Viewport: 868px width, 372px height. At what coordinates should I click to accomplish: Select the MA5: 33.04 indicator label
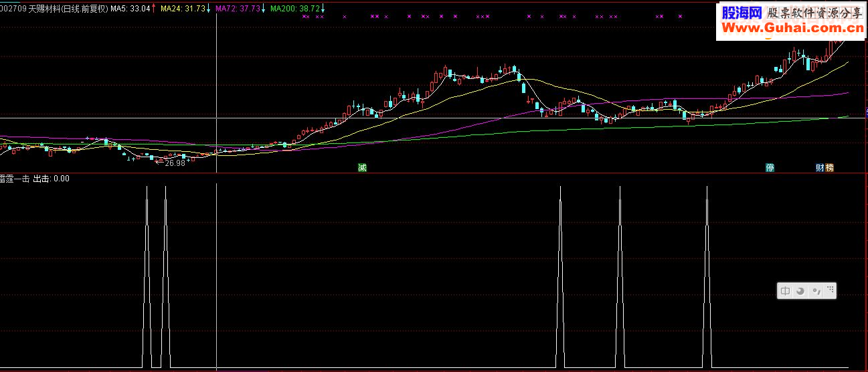point(130,9)
